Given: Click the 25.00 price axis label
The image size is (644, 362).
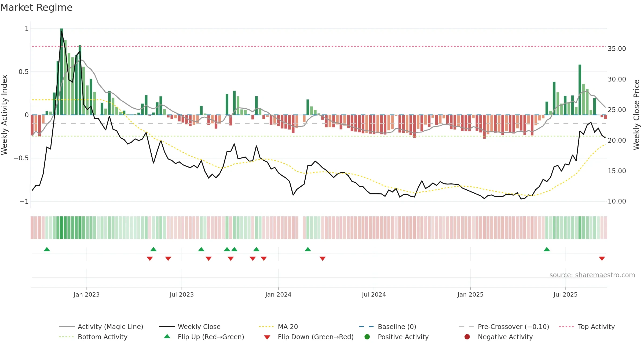Looking at the screenshot, I should tap(617, 110).
